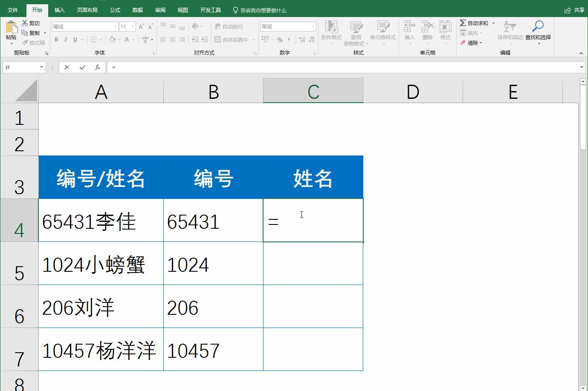Click the percent style icon

pyautogui.click(x=280, y=40)
